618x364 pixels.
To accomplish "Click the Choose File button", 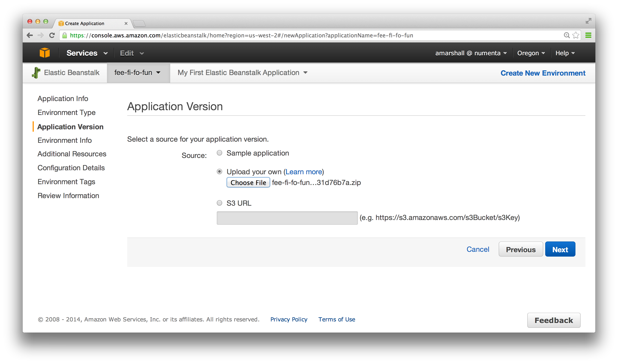I will pyautogui.click(x=248, y=183).
